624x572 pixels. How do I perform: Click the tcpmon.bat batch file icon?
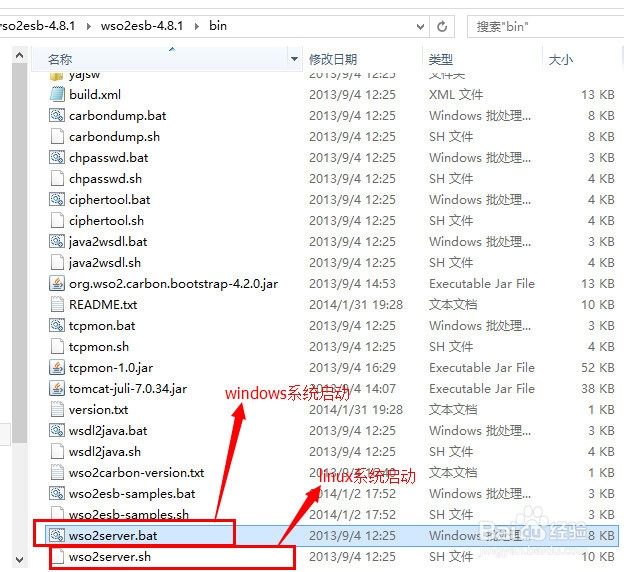tap(57, 326)
